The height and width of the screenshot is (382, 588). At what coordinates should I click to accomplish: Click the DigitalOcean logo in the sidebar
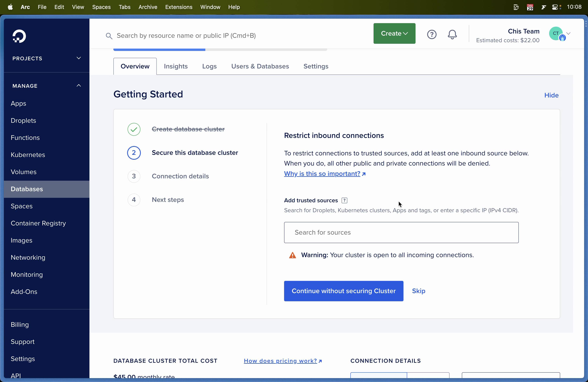pos(19,36)
